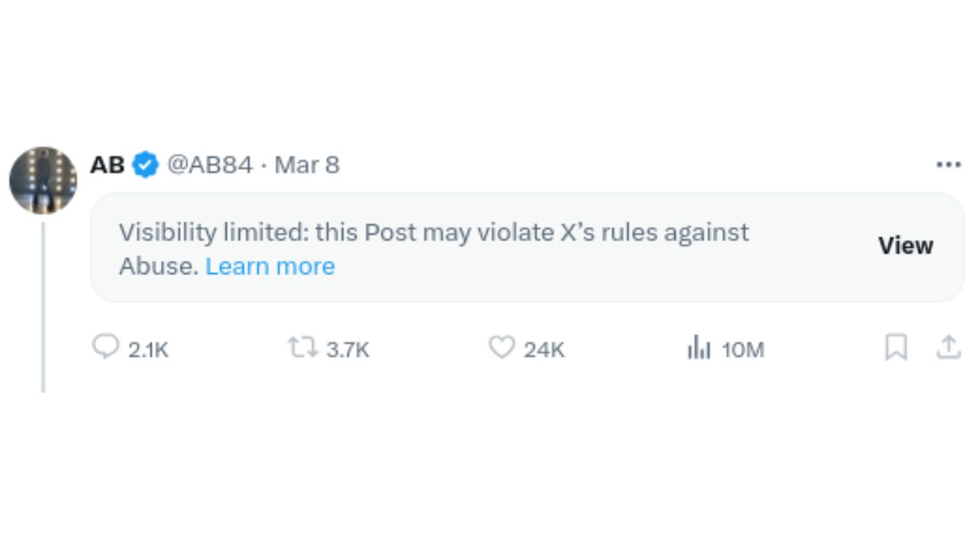
Task: Open the three-dot more options menu
Action: pos(948,165)
